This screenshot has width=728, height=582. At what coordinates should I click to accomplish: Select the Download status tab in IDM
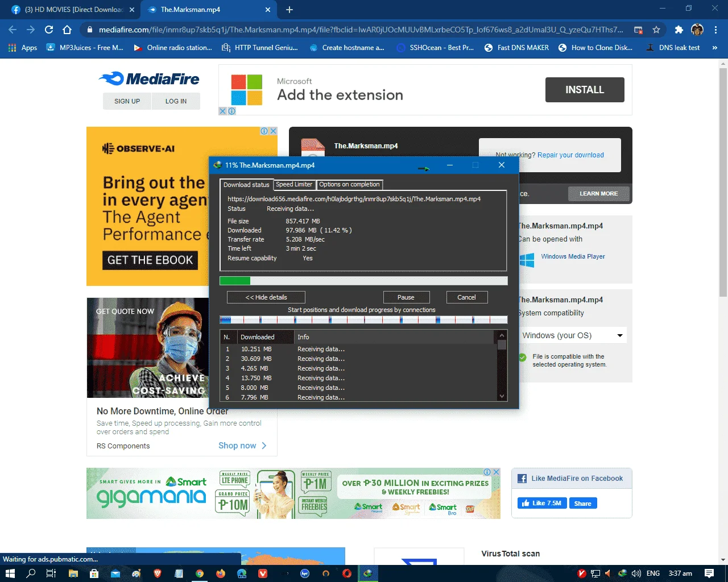(x=246, y=185)
